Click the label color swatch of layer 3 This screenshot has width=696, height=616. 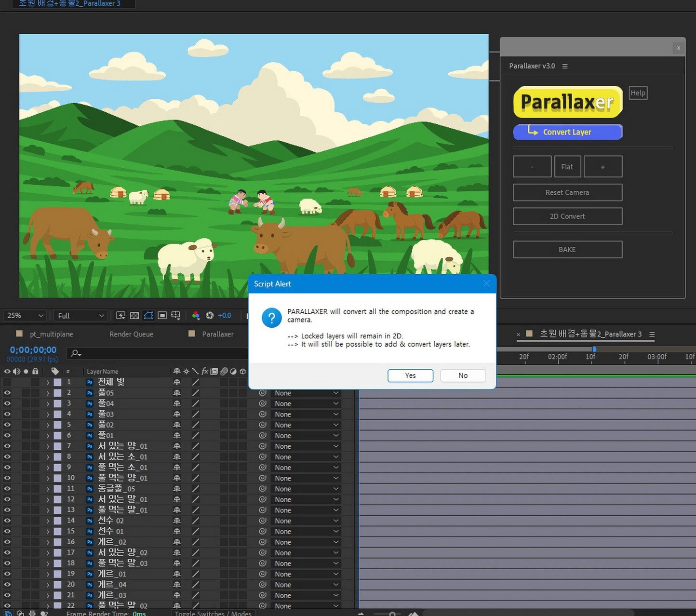[57, 403]
